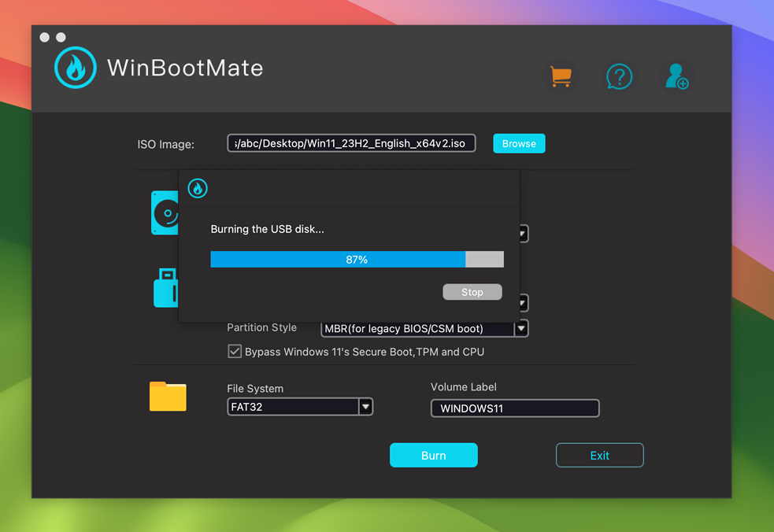Stop the USB burning process
This screenshot has height=532, width=774.
472,292
